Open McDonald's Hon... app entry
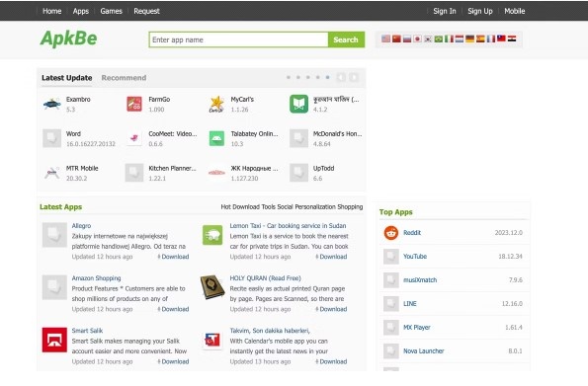The image size is (588, 386). [x=338, y=134]
